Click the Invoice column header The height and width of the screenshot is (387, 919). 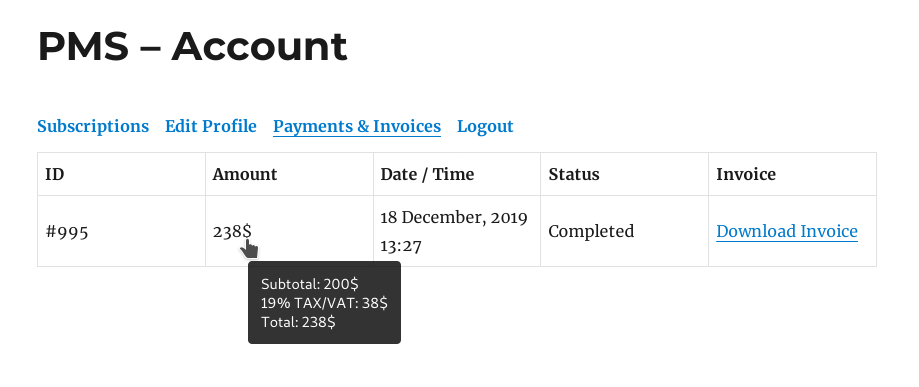746,175
